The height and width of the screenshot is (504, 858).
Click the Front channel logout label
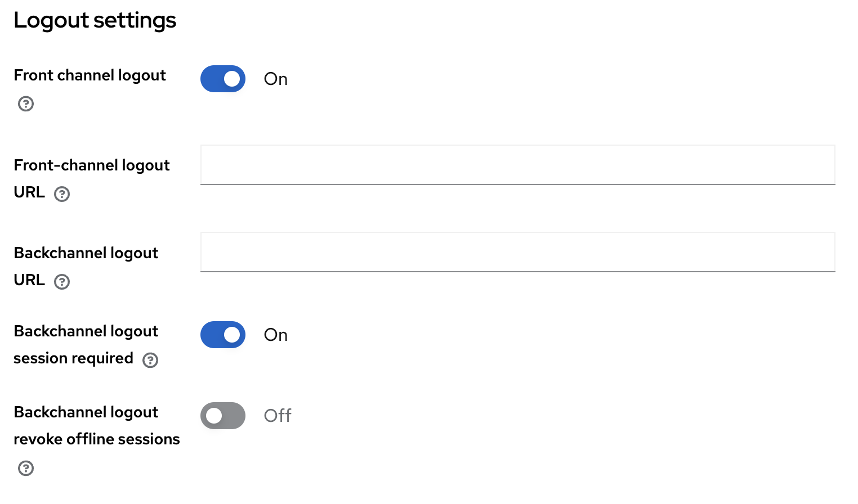pyautogui.click(x=90, y=75)
